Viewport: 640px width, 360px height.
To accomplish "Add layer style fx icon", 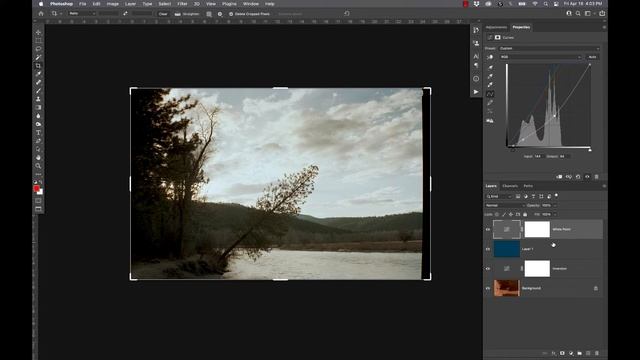I will tap(553, 353).
